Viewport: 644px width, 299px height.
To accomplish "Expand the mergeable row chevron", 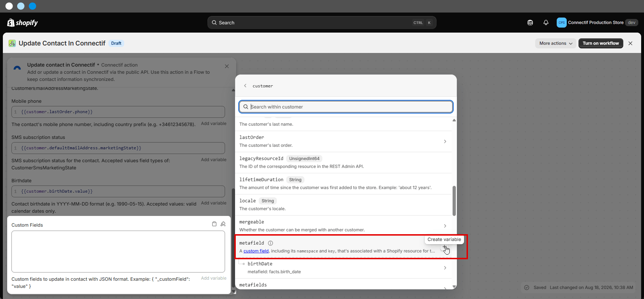I will tap(445, 226).
